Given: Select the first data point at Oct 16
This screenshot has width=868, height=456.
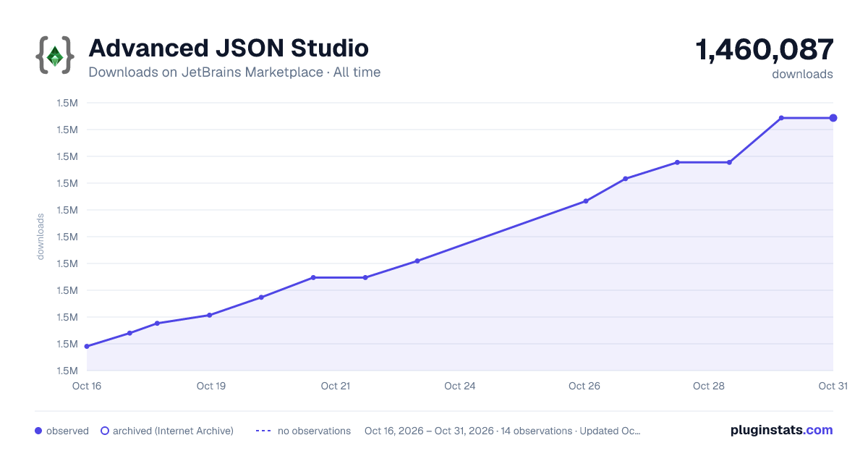Looking at the screenshot, I should (x=87, y=346).
